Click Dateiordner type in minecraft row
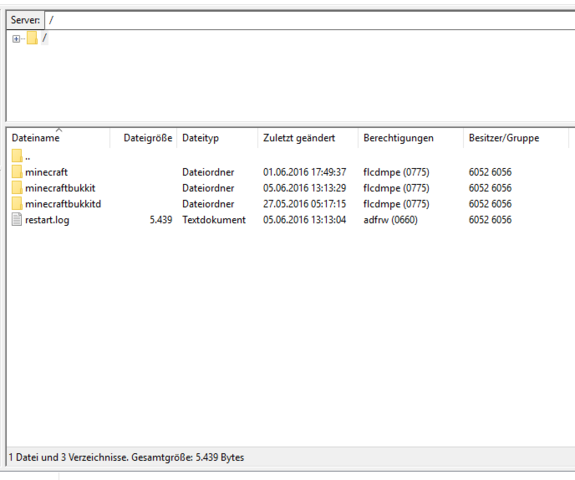Screen dimensions: 575x480 click(x=208, y=172)
